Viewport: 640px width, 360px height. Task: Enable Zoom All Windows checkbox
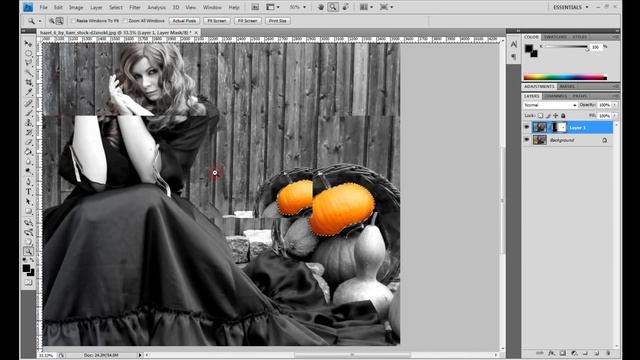click(x=126, y=21)
